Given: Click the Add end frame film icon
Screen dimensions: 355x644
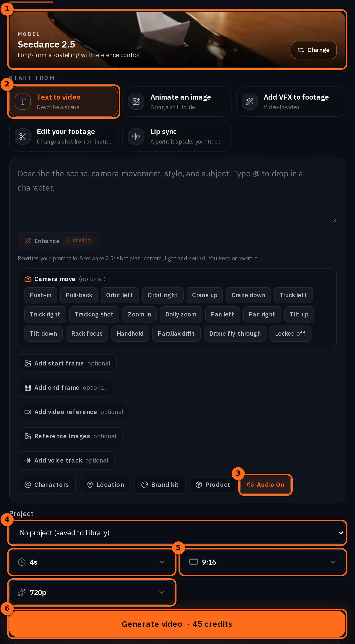Looking at the screenshot, I should 28,388.
